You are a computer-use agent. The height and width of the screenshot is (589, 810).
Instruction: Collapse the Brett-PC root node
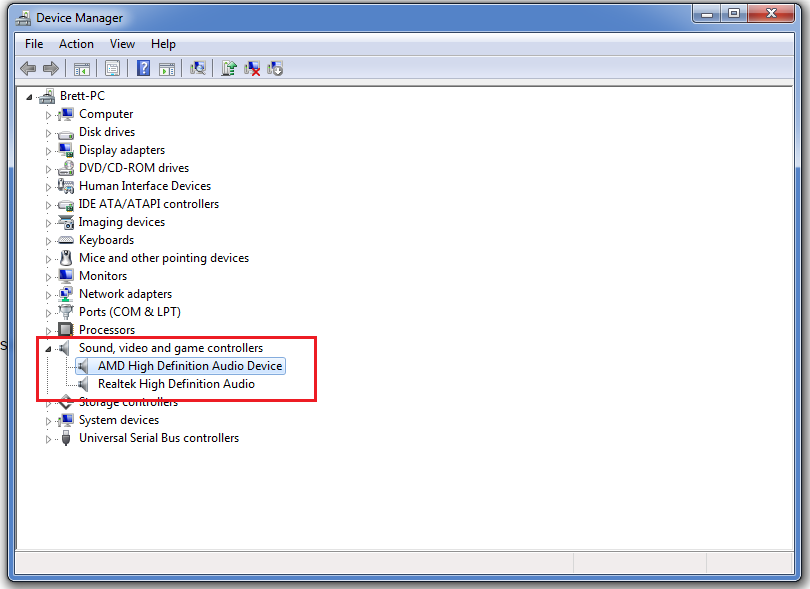click(29, 97)
